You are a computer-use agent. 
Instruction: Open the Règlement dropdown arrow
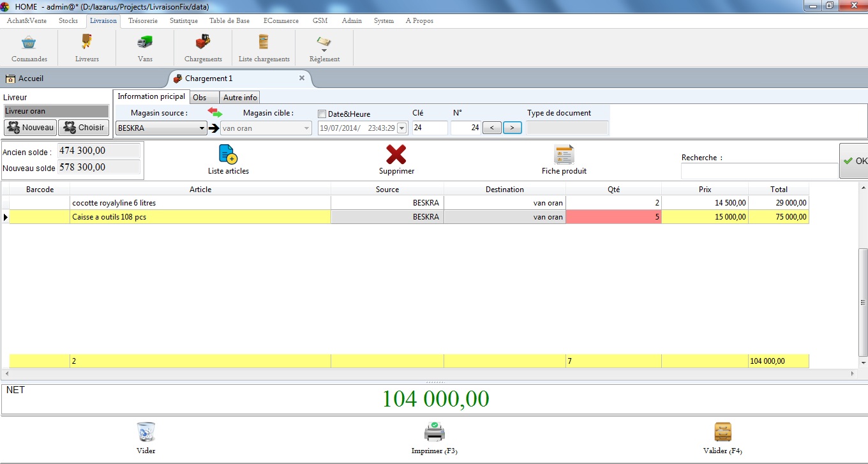pos(324,50)
